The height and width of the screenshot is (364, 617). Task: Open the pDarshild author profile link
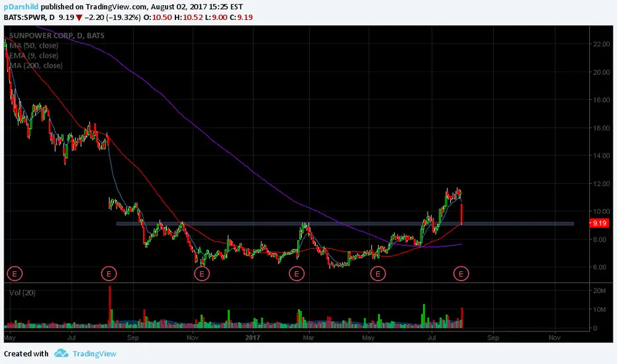point(21,7)
